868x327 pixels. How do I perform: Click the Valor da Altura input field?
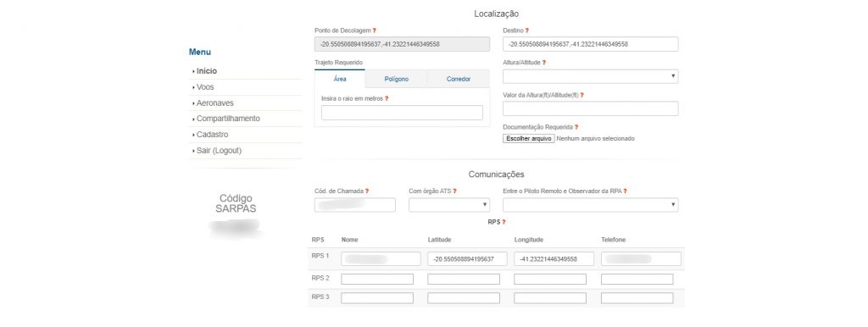[591, 108]
